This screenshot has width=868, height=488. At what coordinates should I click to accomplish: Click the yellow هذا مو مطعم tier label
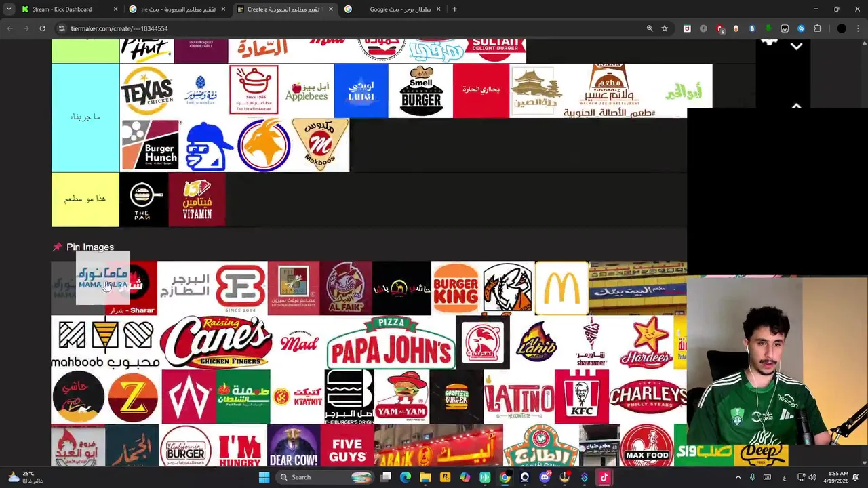pyautogui.click(x=85, y=200)
